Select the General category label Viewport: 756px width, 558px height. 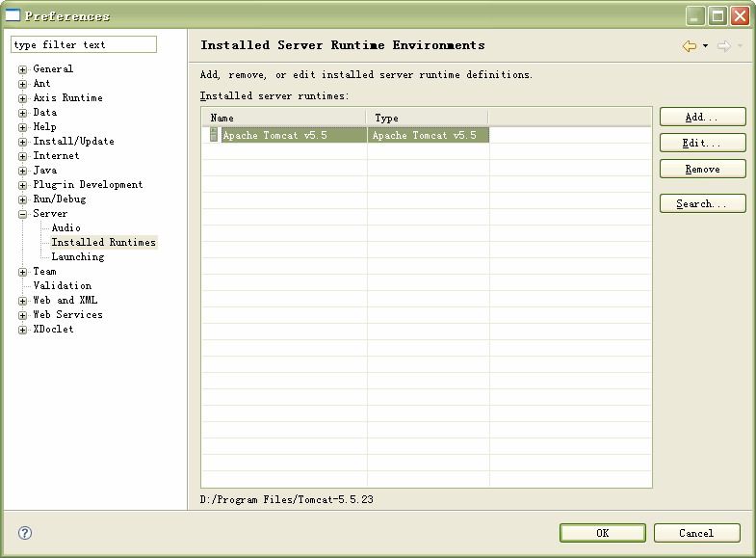[53, 68]
